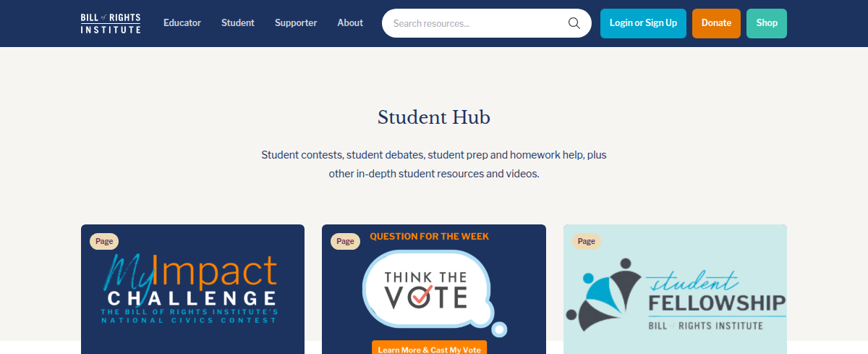
Task: Click the Question for the Week heading
Action: coord(429,237)
